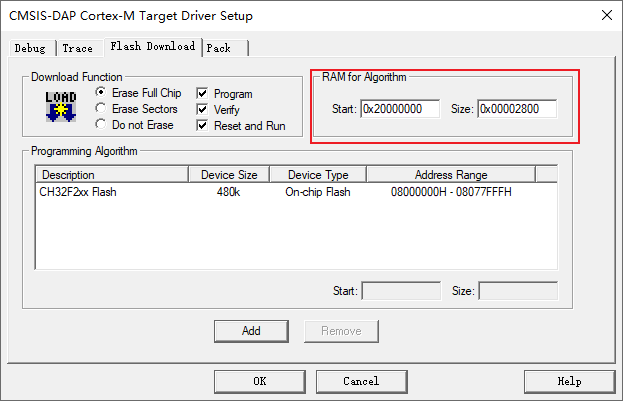The height and width of the screenshot is (401, 623).
Task: Click the LOAD download function icon
Action: [62, 105]
